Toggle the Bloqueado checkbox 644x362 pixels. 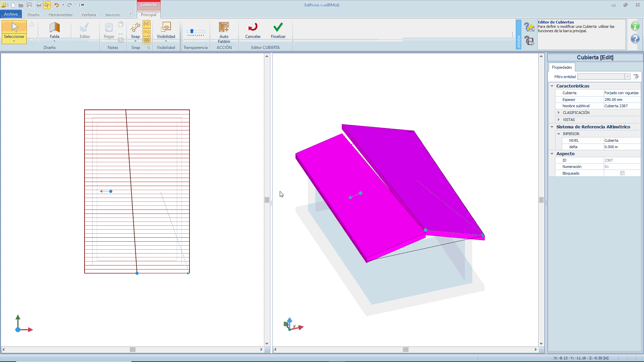tap(622, 173)
